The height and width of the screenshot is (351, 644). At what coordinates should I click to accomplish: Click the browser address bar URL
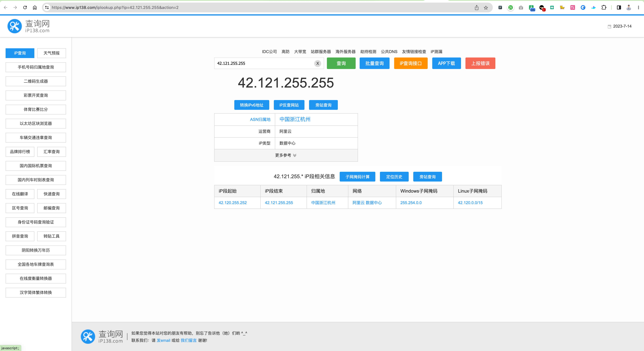115,7
